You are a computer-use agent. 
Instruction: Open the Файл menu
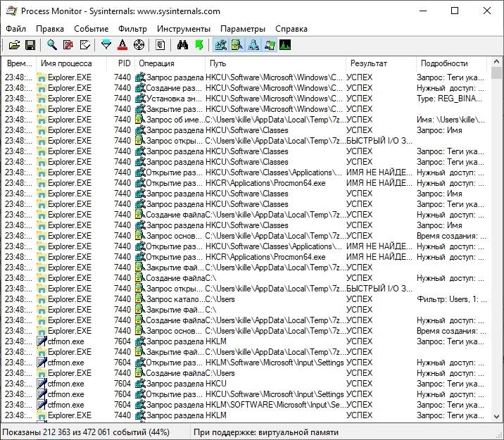[15, 29]
